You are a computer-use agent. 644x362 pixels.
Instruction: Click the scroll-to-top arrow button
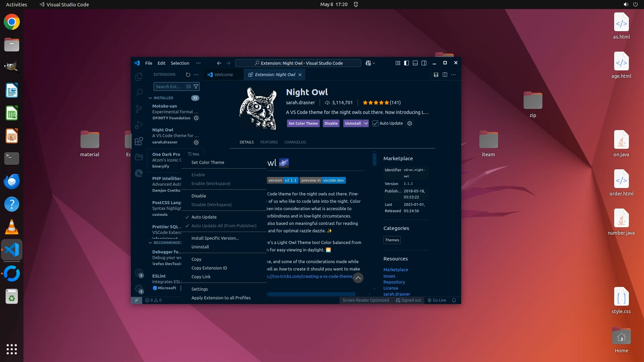[358, 278]
